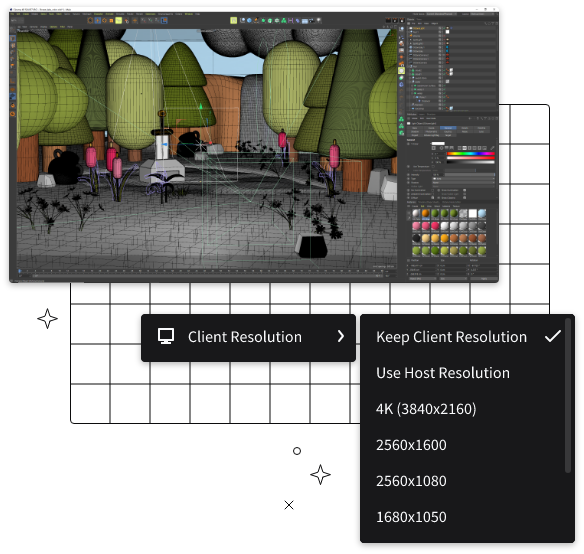Click the green sphere icon in right vertical toolbar

(x=402, y=78)
